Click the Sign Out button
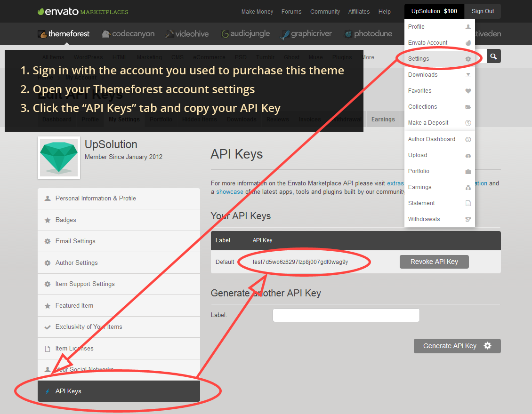 click(x=483, y=11)
